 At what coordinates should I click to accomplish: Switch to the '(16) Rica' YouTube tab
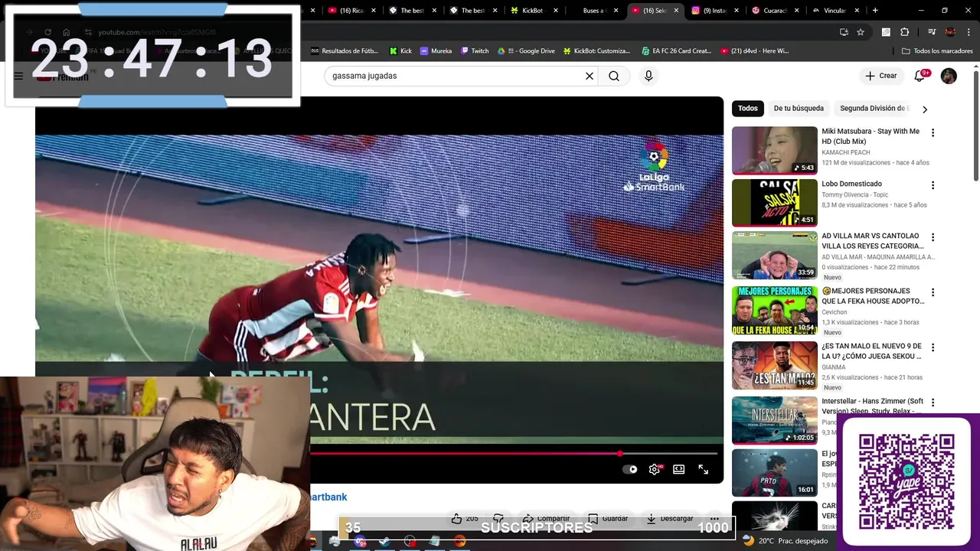[x=351, y=11]
